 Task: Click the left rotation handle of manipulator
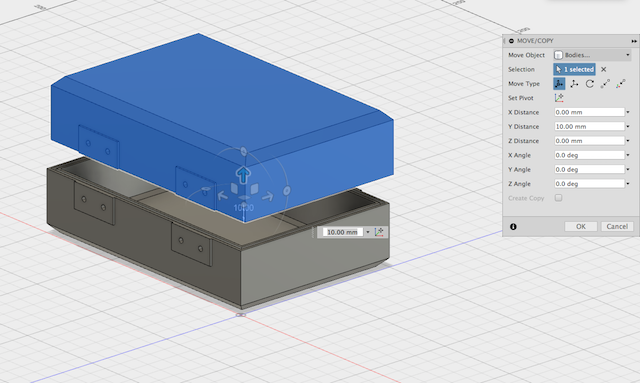click(x=206, y=190)
